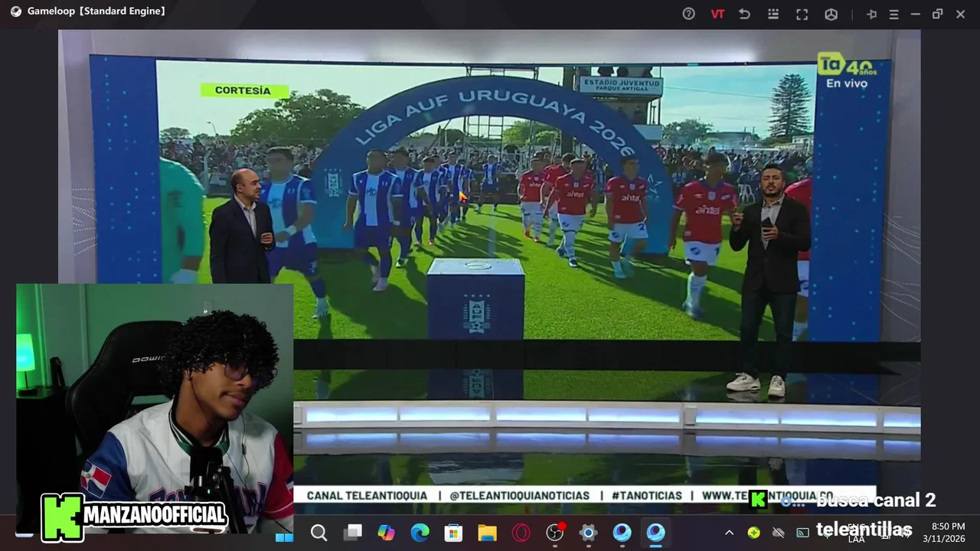The height and width of the screenshot is (551, 980).
Task: Open Opera browser from the taskbar
Action: point(521,533)
